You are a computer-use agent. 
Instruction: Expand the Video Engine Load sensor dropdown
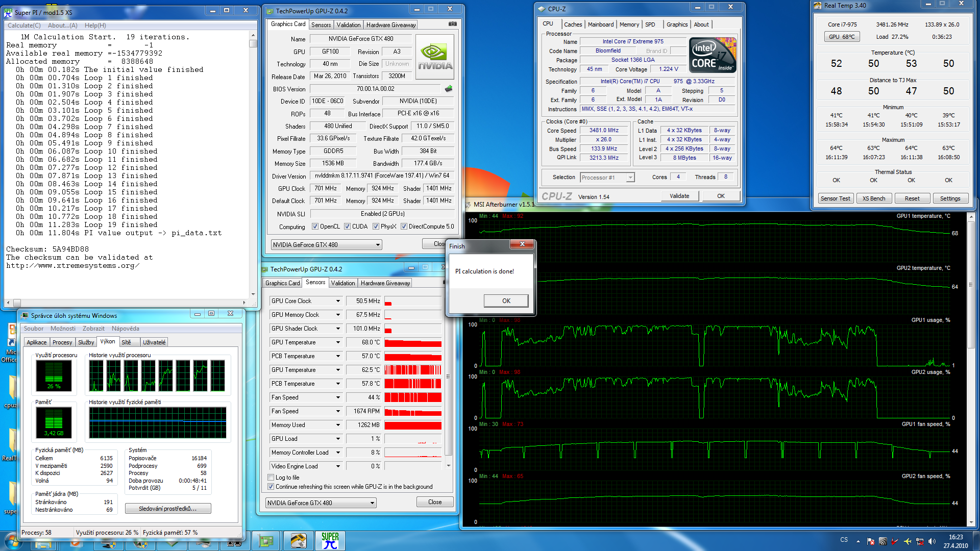(338, 466)
